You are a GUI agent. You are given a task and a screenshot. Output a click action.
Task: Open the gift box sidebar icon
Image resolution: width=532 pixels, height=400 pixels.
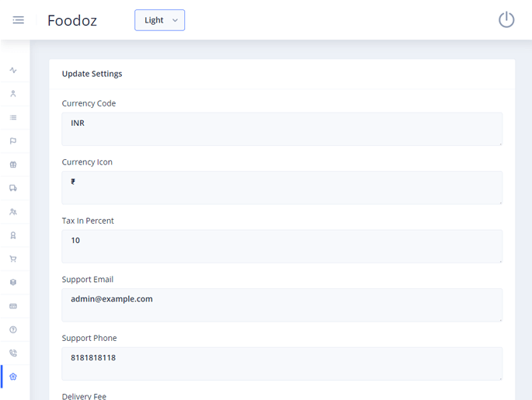click(x=13, y=165)
